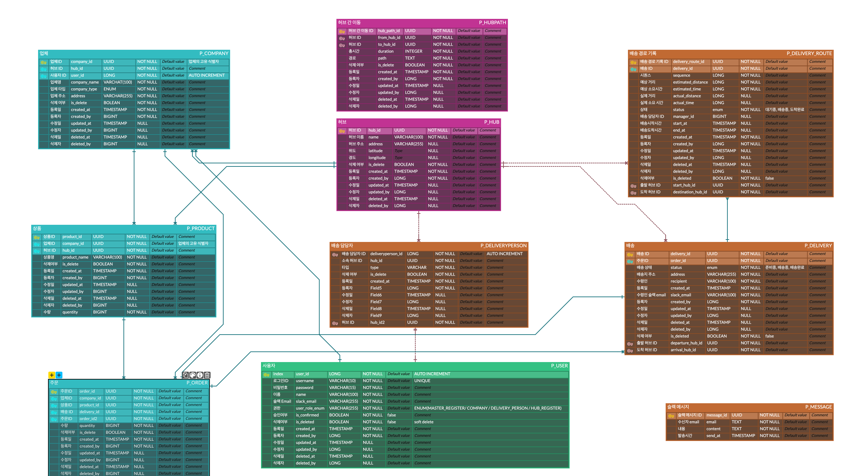This screenshot has height=476, width=868.
Task: Open INTEGER type of duration column
Action: click(414, 51)
